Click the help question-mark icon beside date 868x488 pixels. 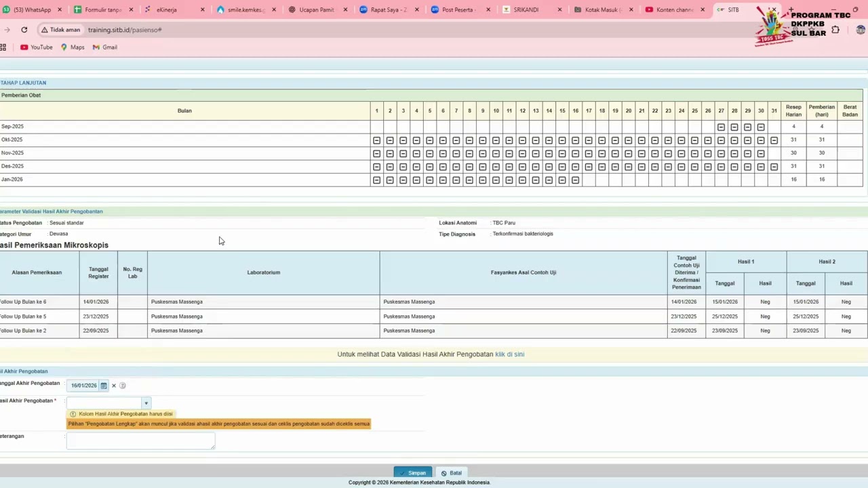[x=123, y=386]
